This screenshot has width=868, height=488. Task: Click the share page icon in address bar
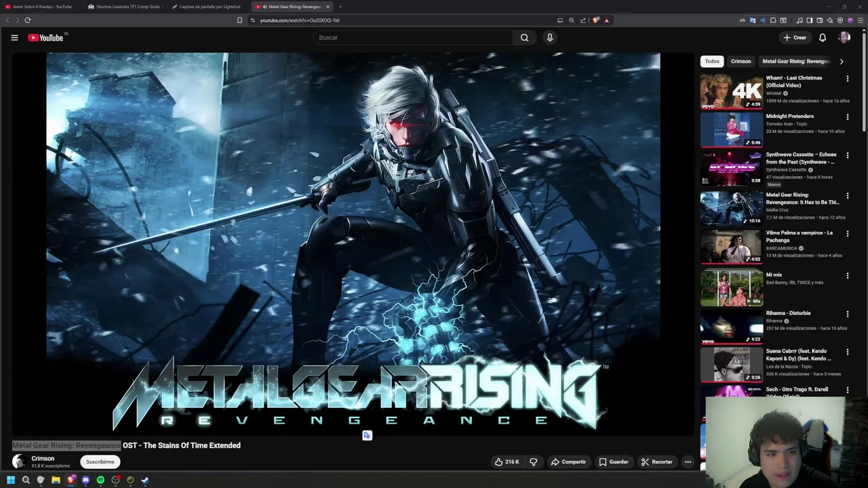[583, 20]
